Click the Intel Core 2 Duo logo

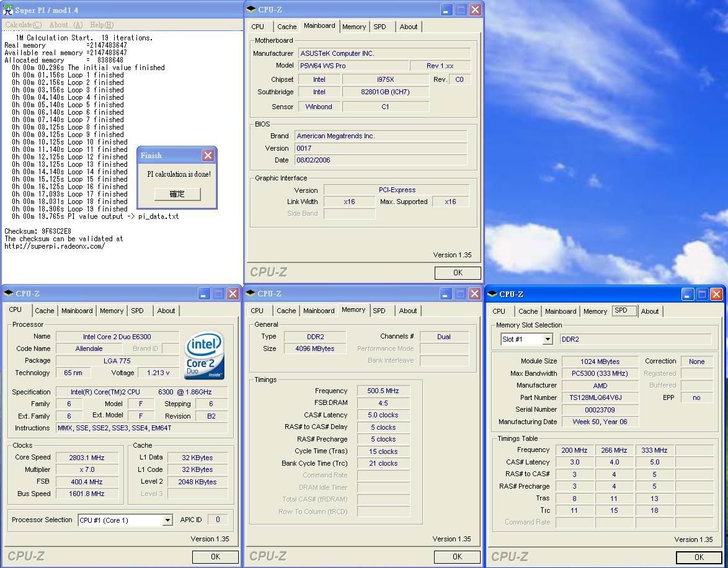coord(205,354)
